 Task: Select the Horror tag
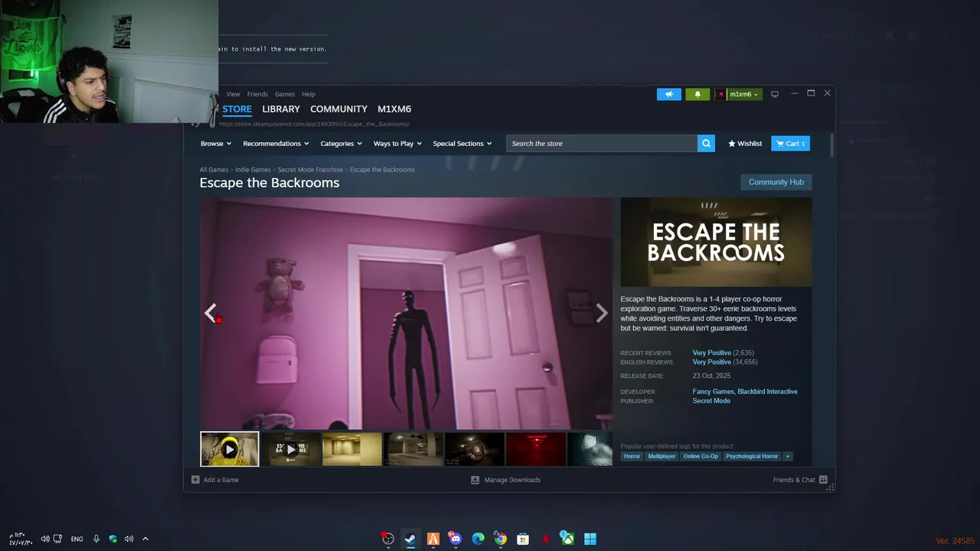(632, 456)
